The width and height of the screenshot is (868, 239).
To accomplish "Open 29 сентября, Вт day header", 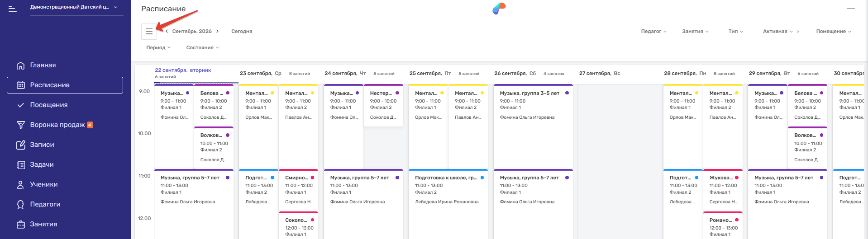I will [769, 73].
